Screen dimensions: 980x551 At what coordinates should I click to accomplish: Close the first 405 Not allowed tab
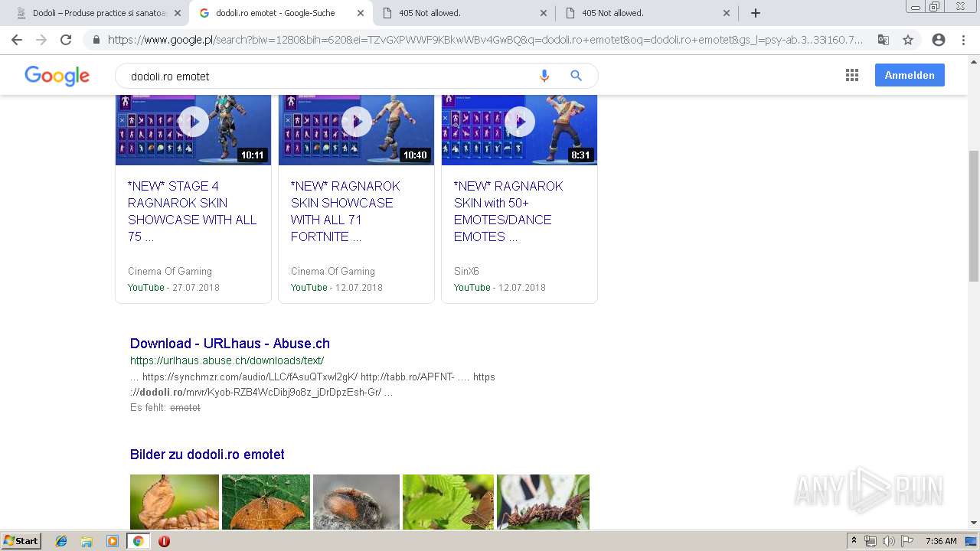544,13
